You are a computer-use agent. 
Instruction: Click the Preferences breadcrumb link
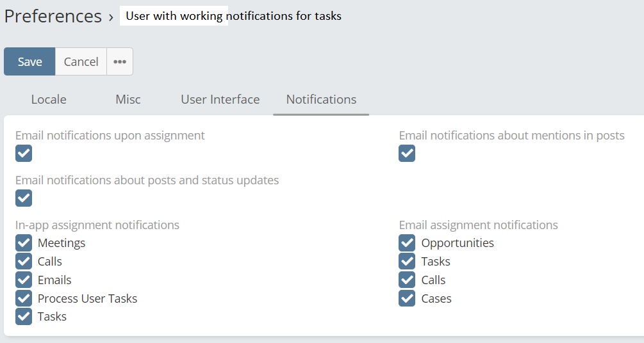(x=53, y=16)
